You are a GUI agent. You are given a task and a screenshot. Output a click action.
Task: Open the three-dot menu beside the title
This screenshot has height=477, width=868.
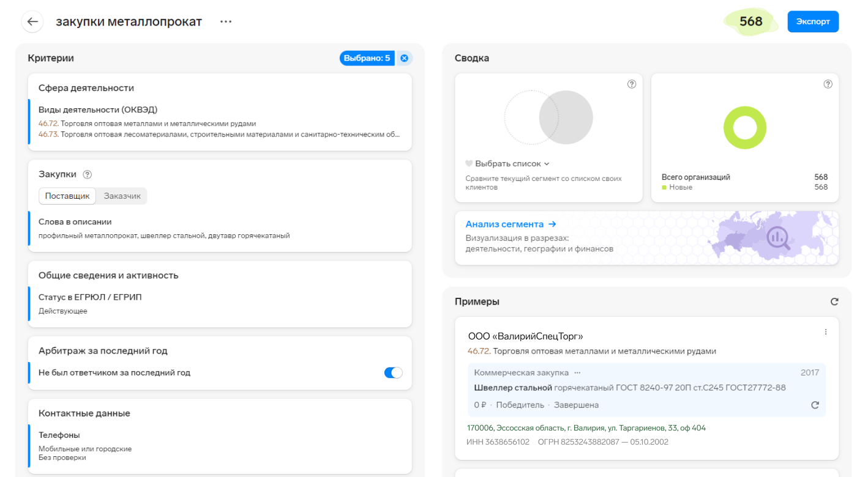226,21
